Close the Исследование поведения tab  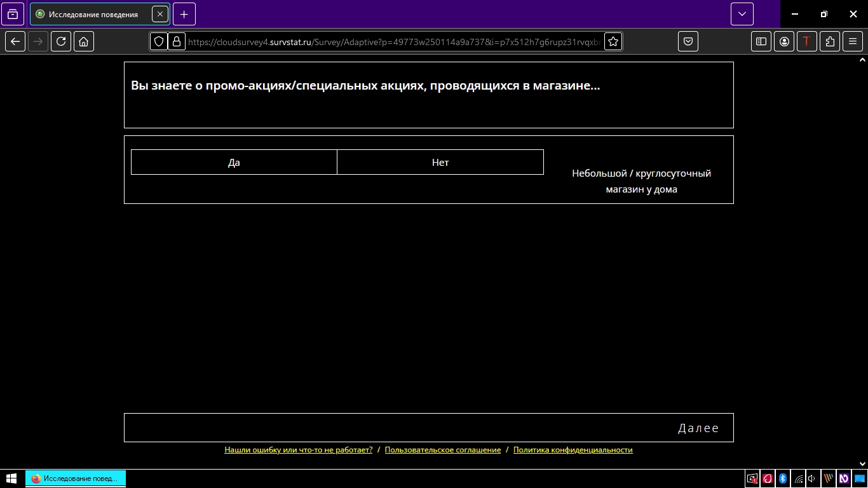point(160,14)
